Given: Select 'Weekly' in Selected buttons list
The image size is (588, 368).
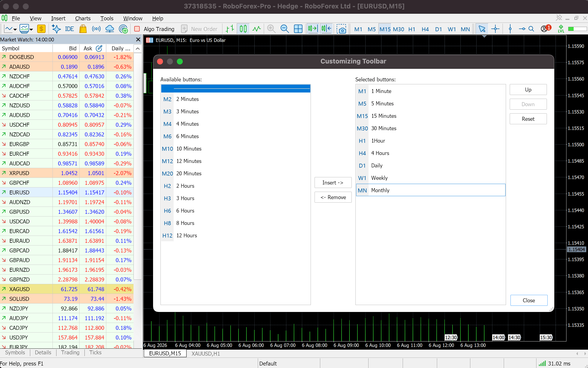Looking at the screenshot, I should [x=430, y=178].
